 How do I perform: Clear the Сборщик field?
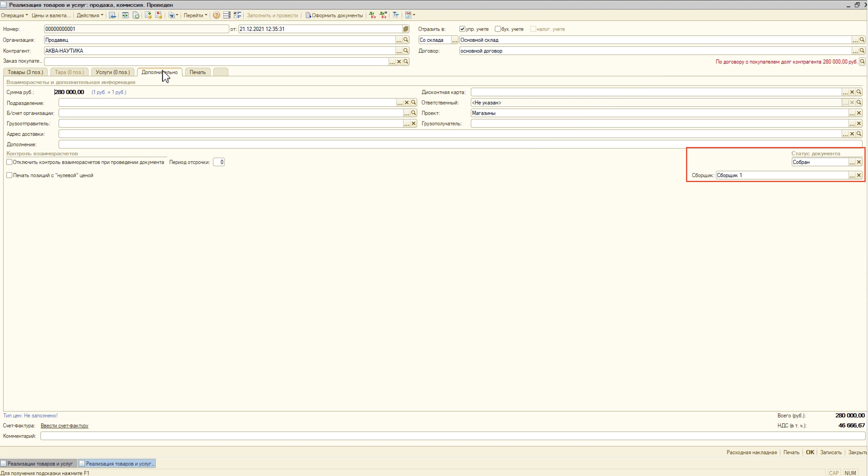click(859, 175)
